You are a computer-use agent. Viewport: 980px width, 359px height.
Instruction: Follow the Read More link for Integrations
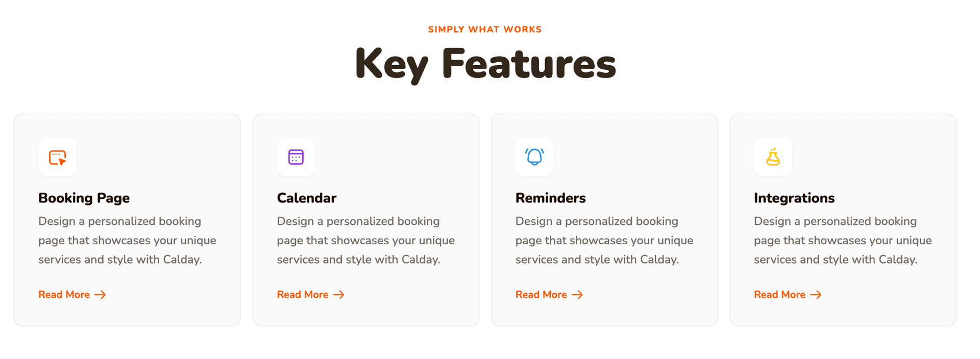[779, 295]
